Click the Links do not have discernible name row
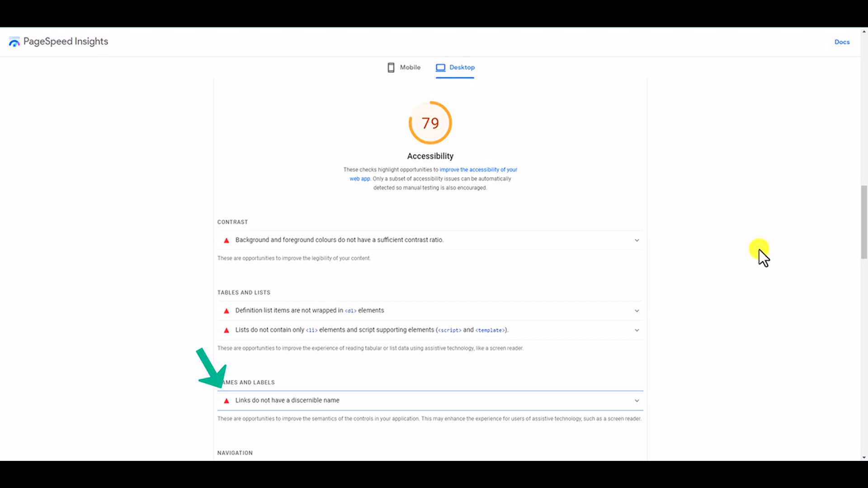Viewport: 868px width, 488px height. click(x=430, y=400)
